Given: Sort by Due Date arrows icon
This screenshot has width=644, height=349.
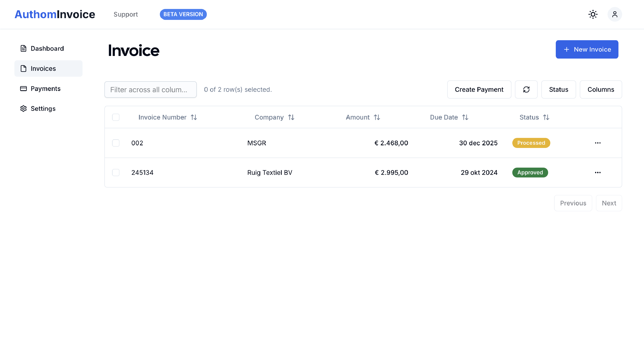Looking at the screenshot, I should tap(465, 117).
